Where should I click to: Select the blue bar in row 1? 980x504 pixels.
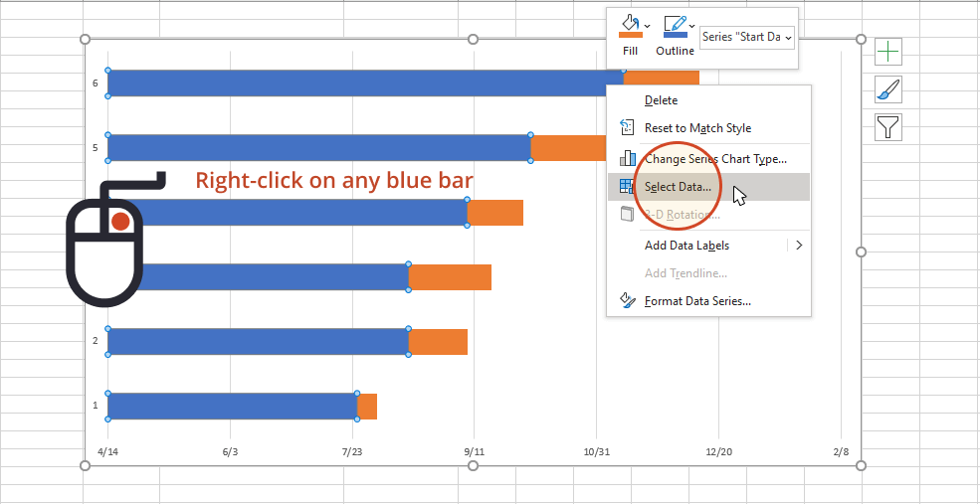[232, 406]
